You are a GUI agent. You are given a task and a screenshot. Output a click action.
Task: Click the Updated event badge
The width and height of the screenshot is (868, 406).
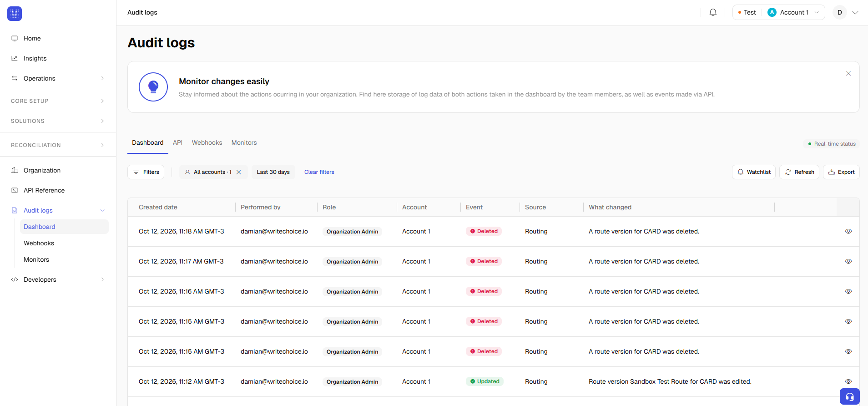tap(484, 381)
